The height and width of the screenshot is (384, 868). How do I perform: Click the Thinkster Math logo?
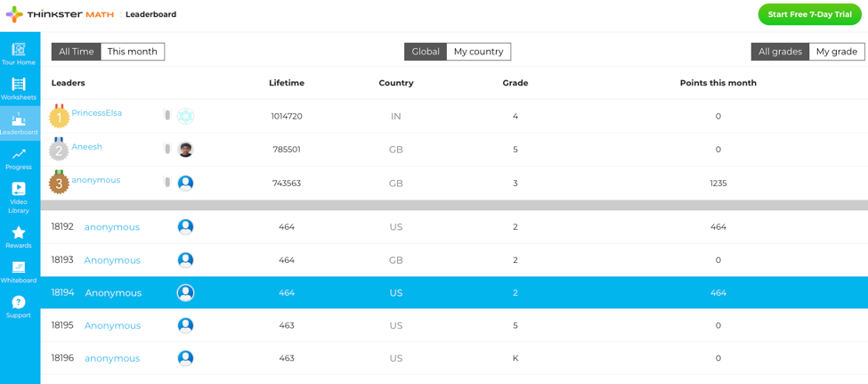[60, 14]
